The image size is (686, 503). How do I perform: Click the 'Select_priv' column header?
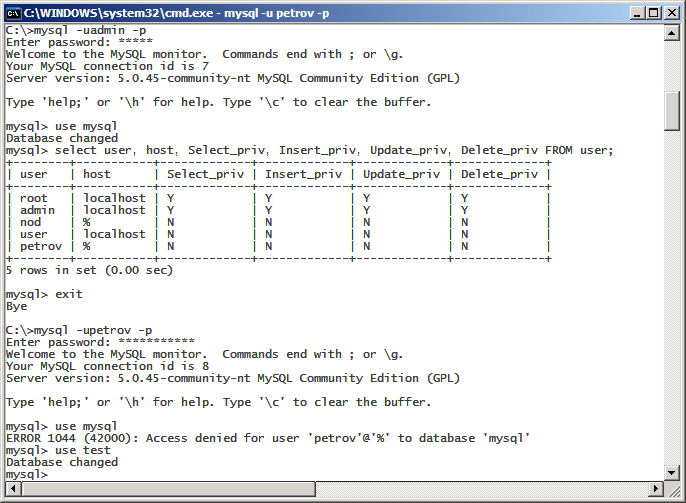206,174
